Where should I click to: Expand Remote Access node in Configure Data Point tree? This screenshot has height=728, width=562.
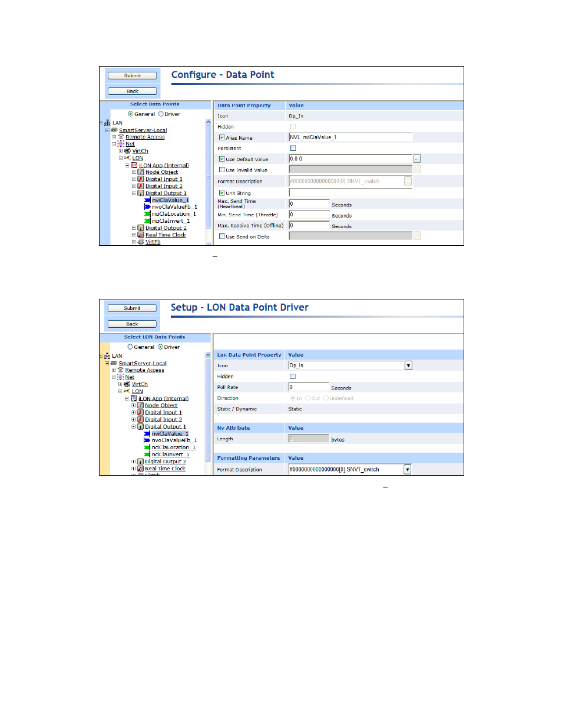click(114, 137)
